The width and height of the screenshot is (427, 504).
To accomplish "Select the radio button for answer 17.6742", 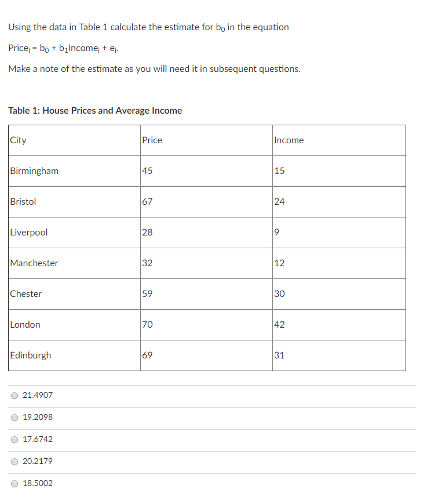I will (14, 439).
